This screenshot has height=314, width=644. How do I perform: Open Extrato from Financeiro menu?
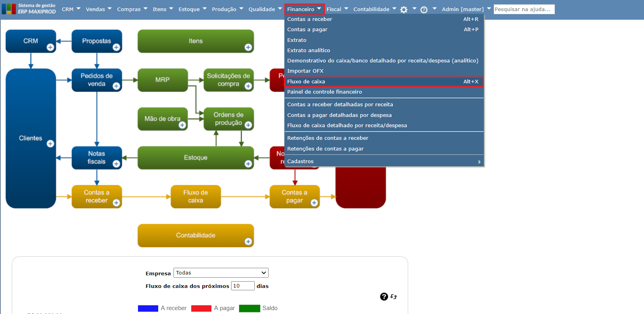click(384, 40)
